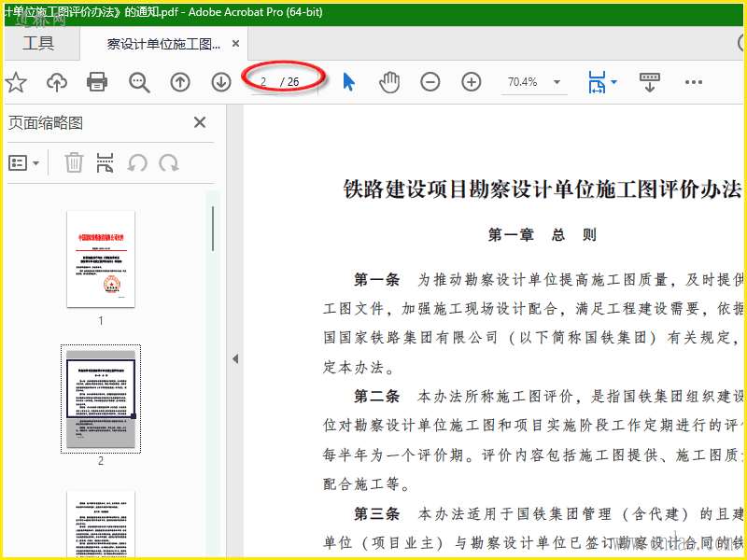The image size is (747, 560).
Task: Select page 1 thumbnail
Action: click(101, 259)
